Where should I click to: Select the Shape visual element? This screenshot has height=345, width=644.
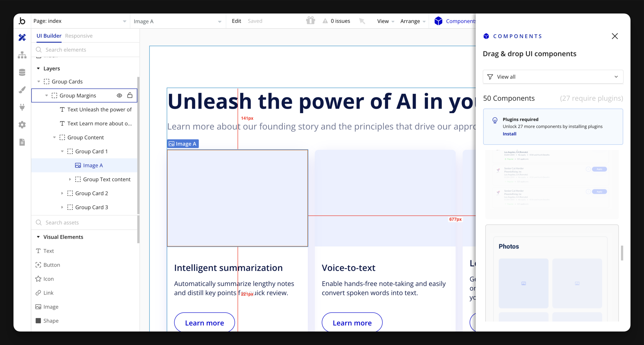point(47,321)
